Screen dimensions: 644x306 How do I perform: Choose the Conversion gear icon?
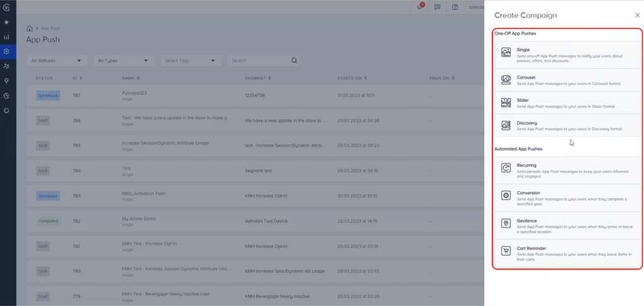click(x=506, y=195)
